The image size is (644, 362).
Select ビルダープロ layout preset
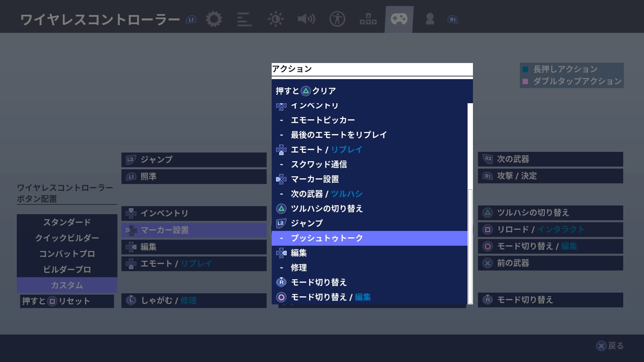(67, 269)
